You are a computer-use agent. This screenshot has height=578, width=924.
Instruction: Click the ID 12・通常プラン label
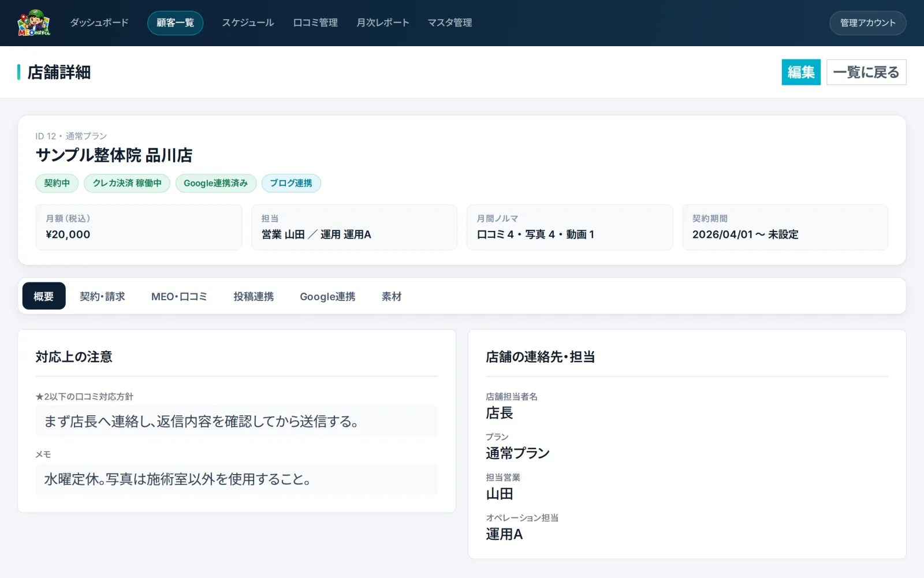[71, 136]
